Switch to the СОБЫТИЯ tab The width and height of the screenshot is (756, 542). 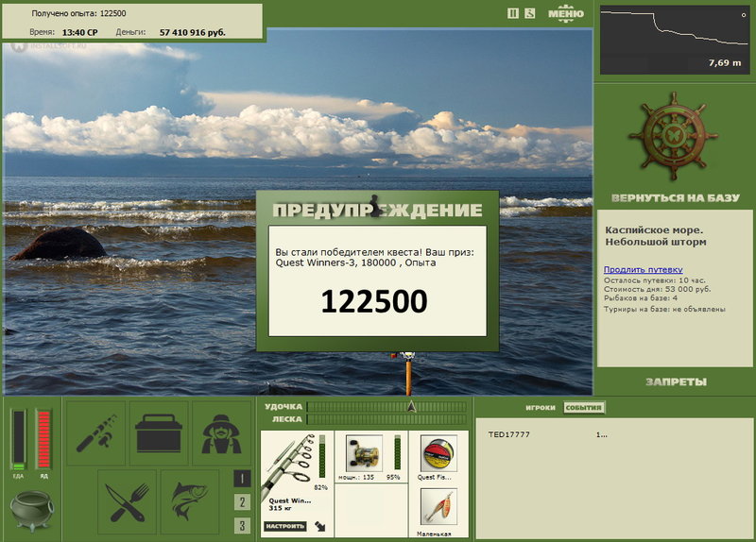583,408
